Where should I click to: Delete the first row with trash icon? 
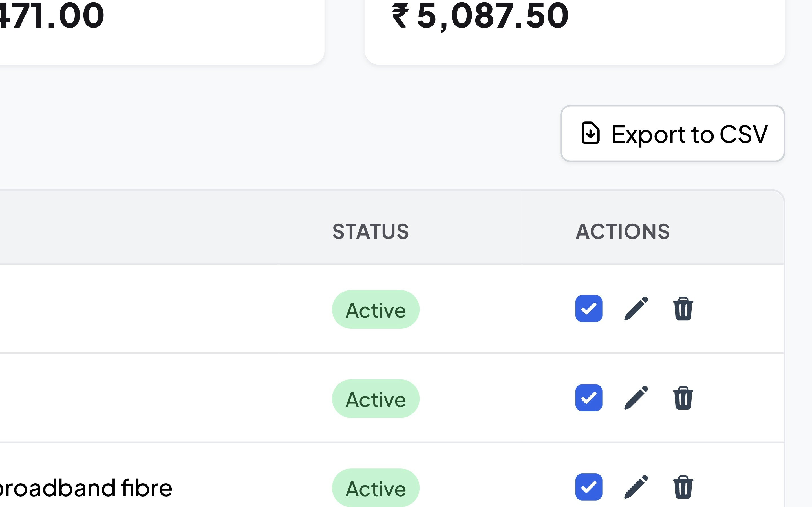[683, 308]
